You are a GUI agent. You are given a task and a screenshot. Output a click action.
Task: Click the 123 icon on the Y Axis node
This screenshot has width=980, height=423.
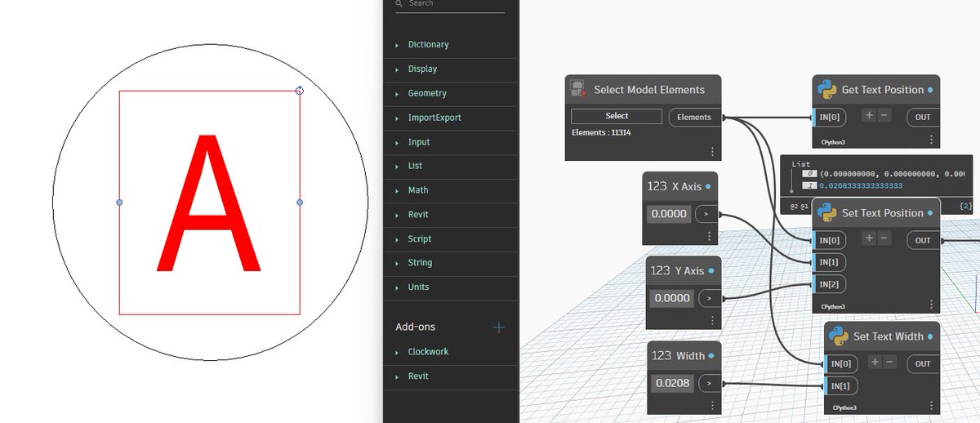[x=660, y=270]
